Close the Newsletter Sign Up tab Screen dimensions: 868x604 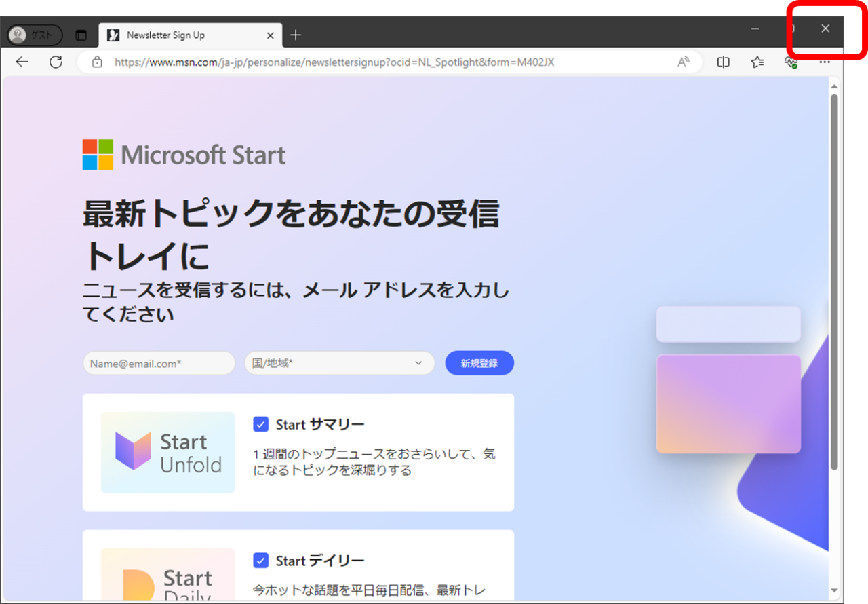point(270,35)
